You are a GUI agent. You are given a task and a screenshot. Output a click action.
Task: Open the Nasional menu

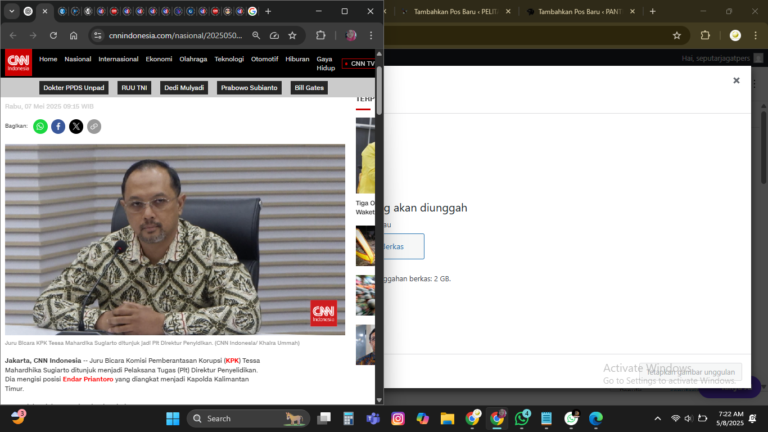78,59
